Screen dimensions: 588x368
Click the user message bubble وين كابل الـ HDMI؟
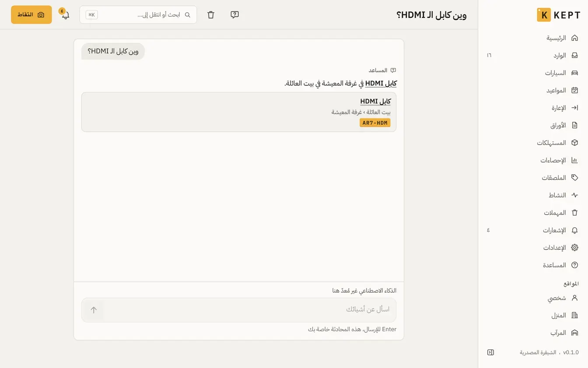click(113, 52)
